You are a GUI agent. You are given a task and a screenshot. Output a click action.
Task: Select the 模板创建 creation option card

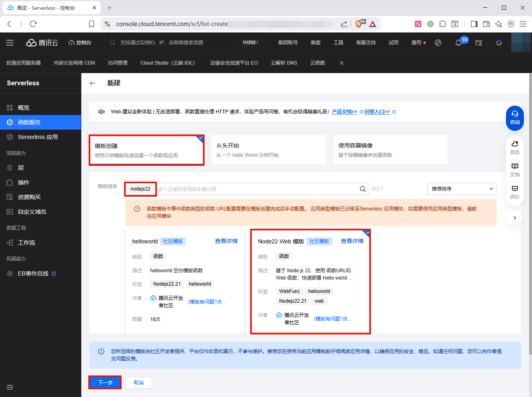click(146, 150)
